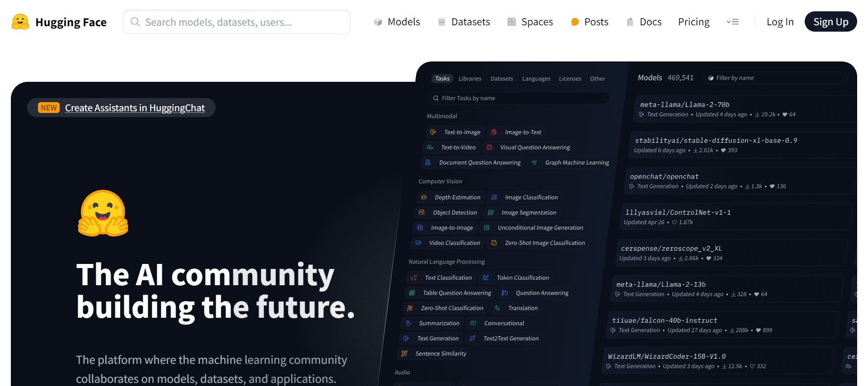
Task: Click the large hugging emoji illustration
Action: tap(104, 213)
